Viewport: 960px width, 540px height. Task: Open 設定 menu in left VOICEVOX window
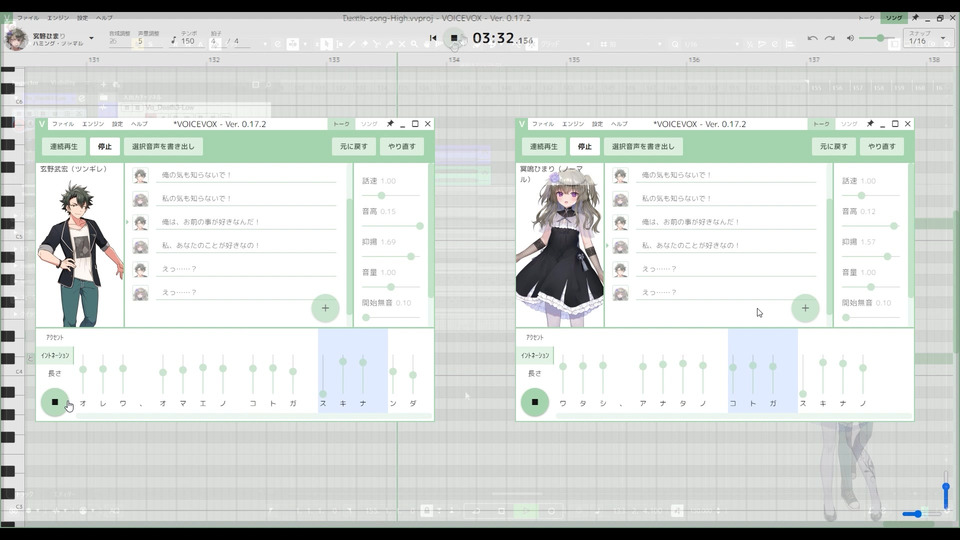(117, 124)
